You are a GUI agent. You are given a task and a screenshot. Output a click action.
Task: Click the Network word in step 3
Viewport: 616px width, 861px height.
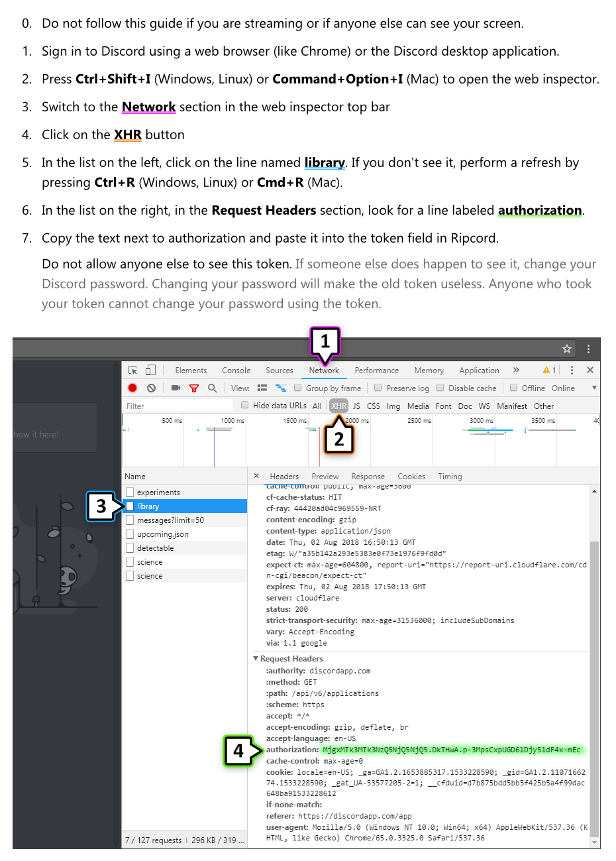click(x=148, y=107)
